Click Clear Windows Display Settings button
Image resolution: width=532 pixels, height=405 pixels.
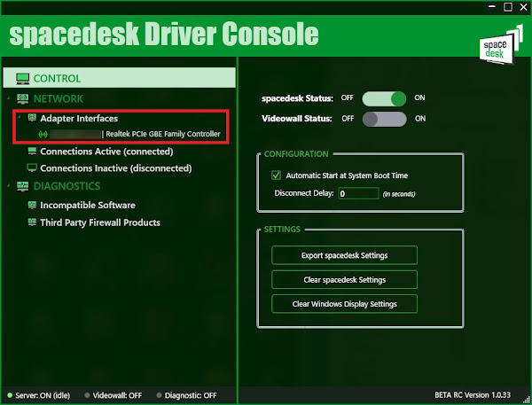coord(344,304)
